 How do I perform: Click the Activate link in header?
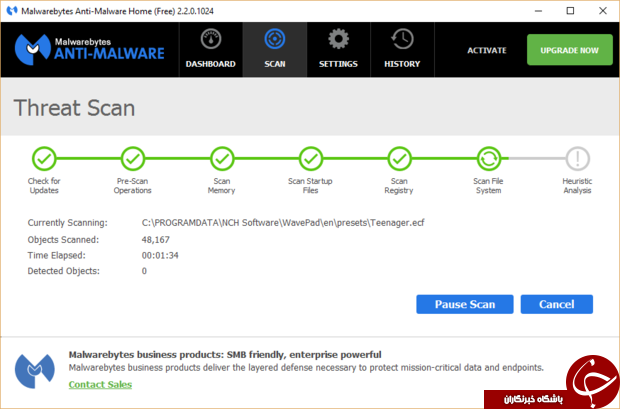[487, 50]
